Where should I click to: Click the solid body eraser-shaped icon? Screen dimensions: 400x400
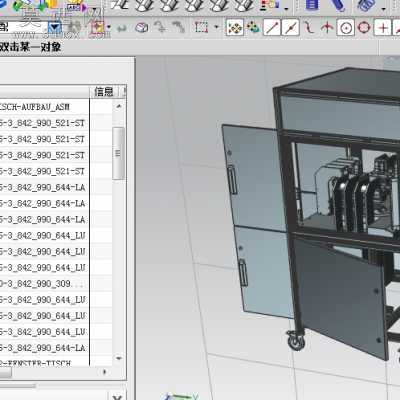pos(142,27)
